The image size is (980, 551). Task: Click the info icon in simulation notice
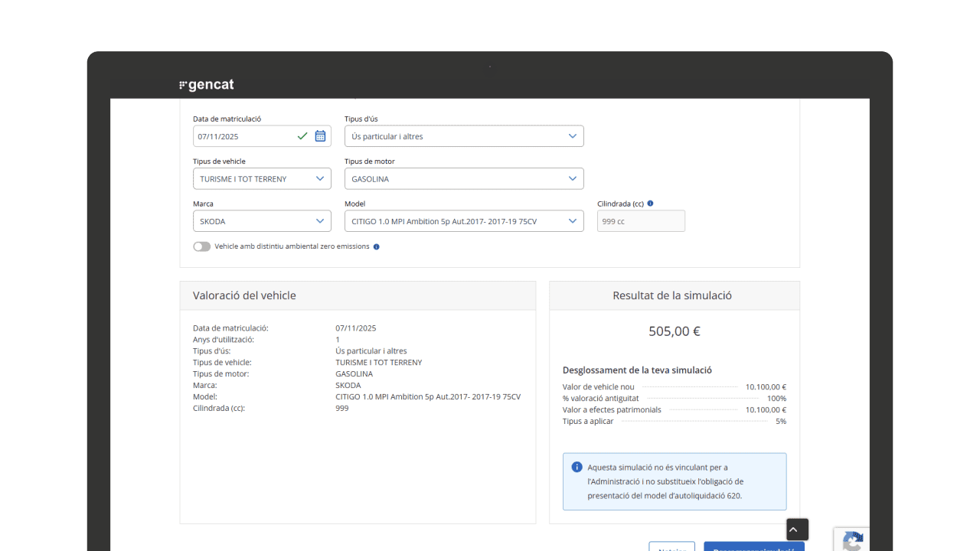click(x=577, y=467)
